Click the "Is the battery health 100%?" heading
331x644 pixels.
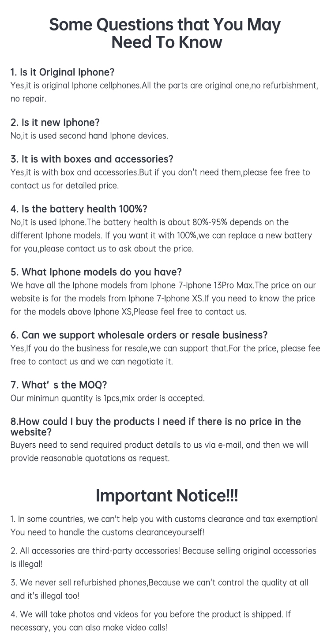pyautogui.click(x=79, y=209)
